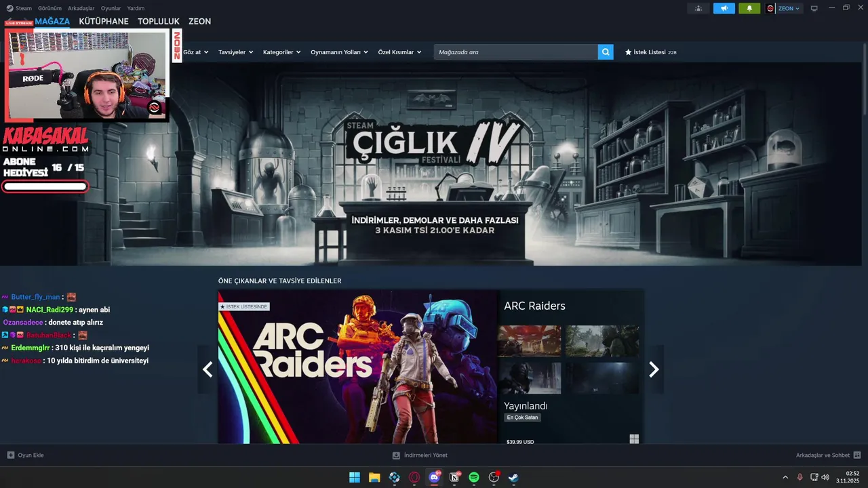Click the Steam icon on taskbar
Screen dimensions: 868x488
click(x=514, y=477)
